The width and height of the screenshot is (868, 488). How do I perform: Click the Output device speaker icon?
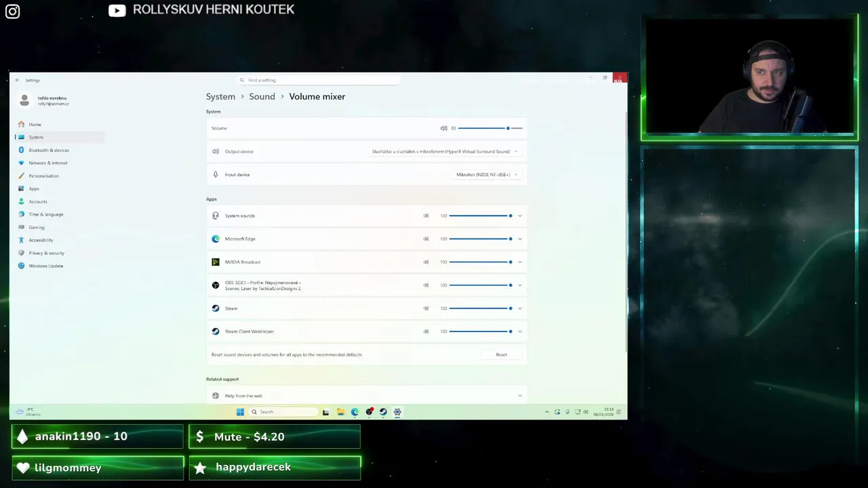pyautogui.click(x=216, y=151)
